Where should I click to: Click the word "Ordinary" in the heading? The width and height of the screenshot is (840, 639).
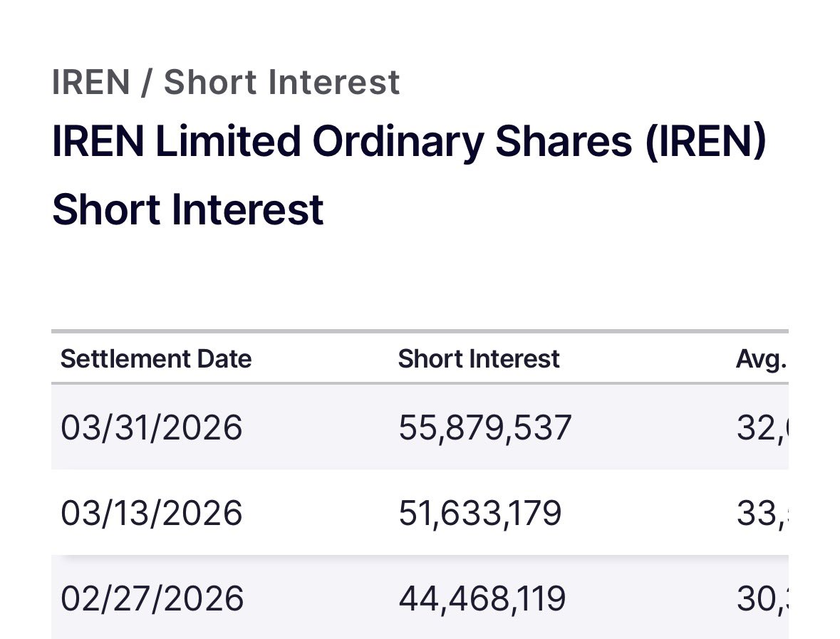coord(398,142)
